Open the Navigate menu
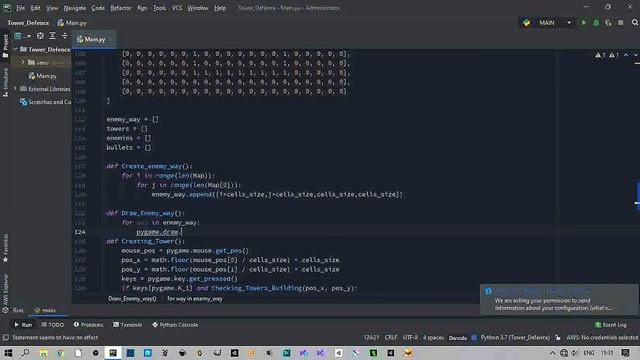This screenshot has width=640, height=360. click(75, 8)
